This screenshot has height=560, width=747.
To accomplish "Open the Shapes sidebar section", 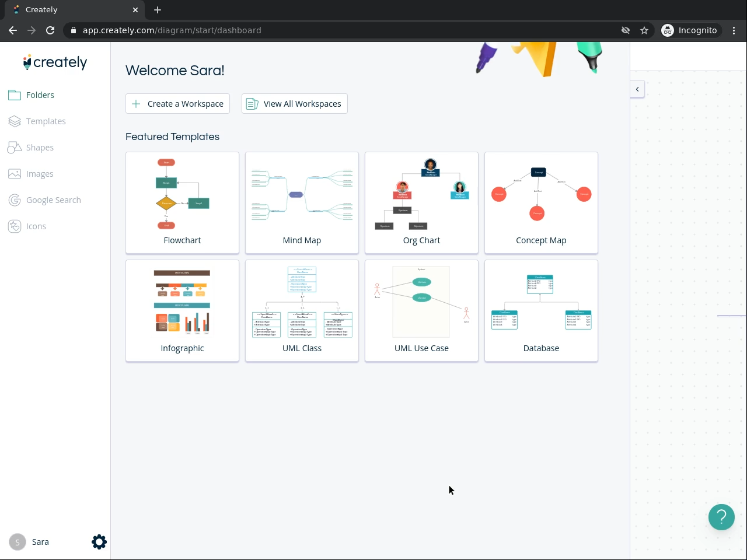I will (x=31, y=148).
